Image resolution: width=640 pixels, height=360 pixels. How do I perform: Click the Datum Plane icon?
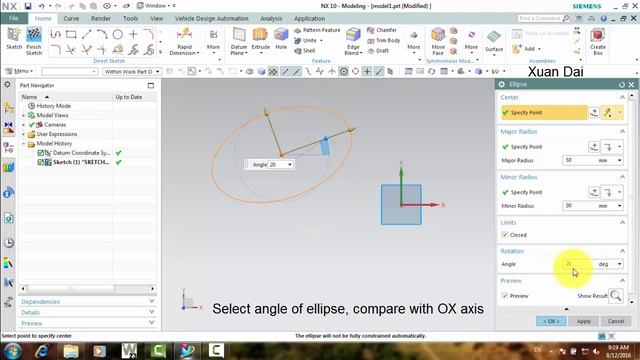pos(239,36)
